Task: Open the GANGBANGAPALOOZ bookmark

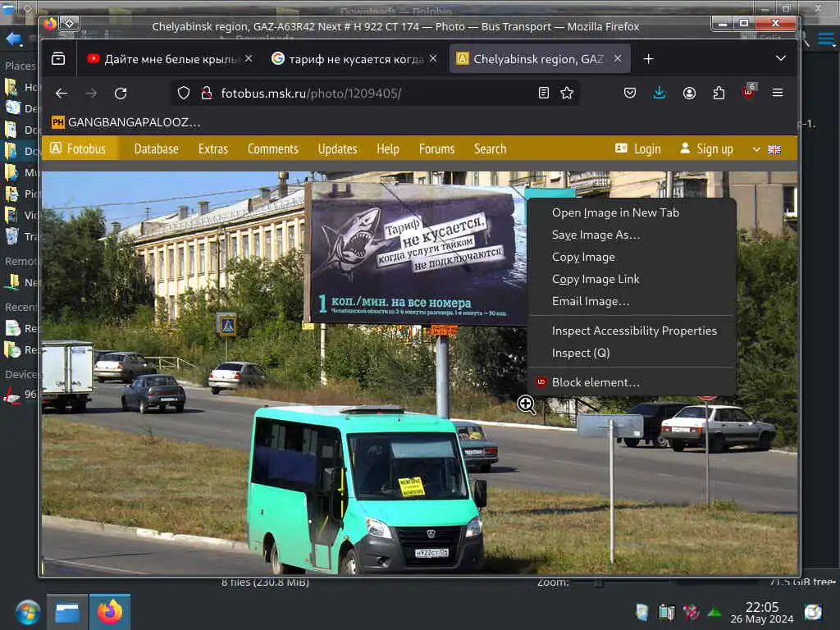Action: tap(126, 123)
